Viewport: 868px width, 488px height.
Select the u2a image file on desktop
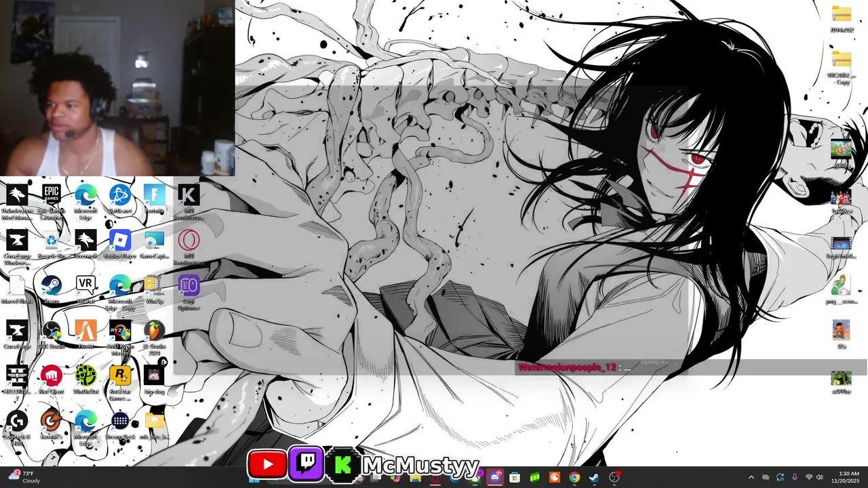point(842,335)
